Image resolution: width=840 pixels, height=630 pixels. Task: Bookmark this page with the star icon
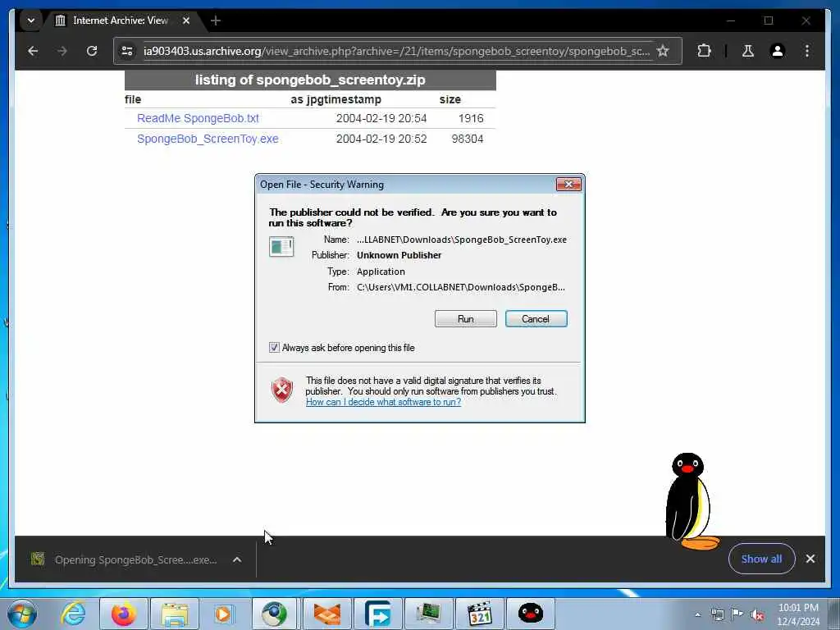click(x=663, y=51)
